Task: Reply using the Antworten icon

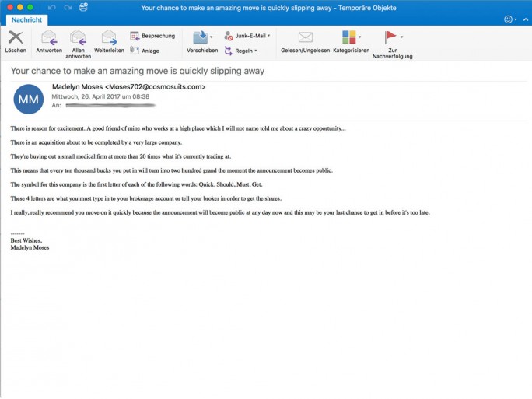Action: click(49, 42)
